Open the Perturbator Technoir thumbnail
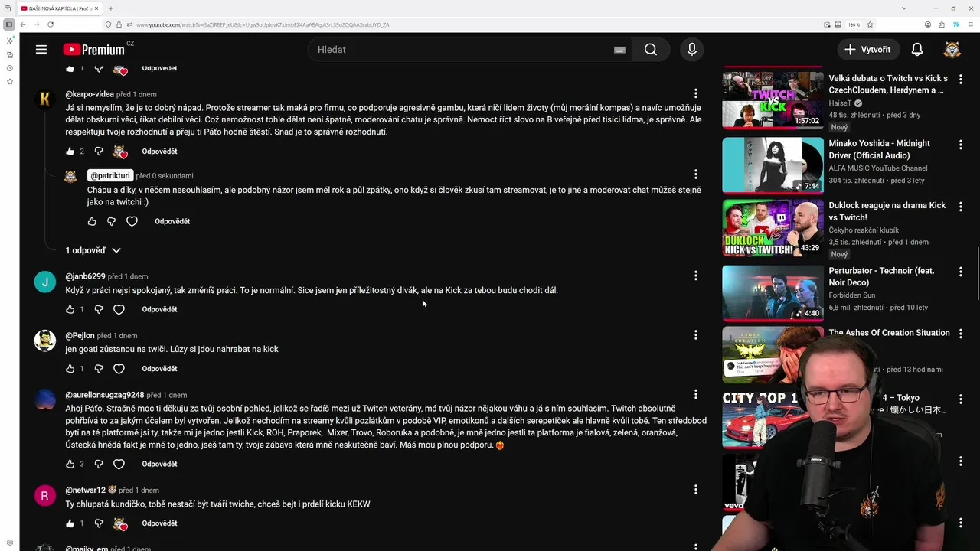Screen dimensions: 980x551 pyautogui.click(x=773, y=293)
